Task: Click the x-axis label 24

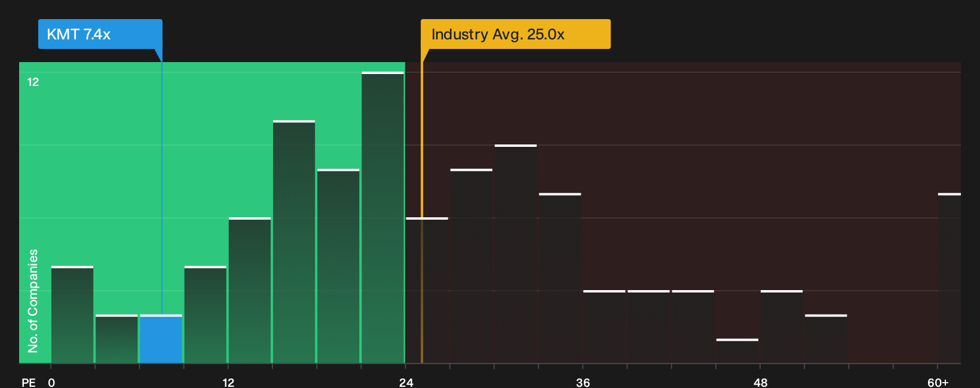Action: (x=406, y=382)
